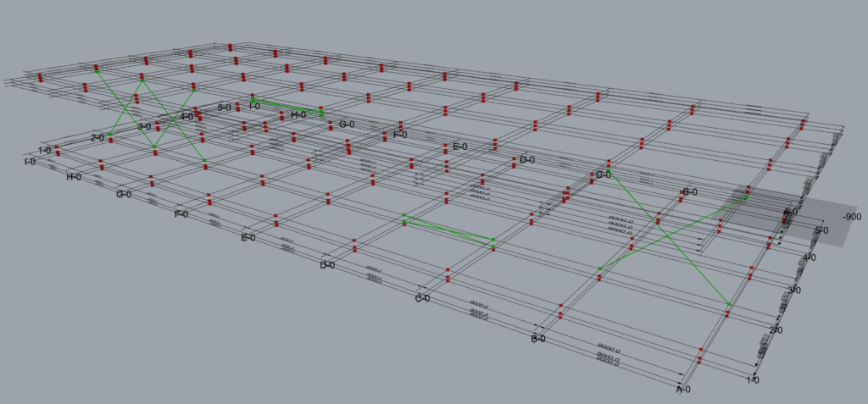
Task: Click the D-0 label on the rear gridline
Action: [527, 159]
